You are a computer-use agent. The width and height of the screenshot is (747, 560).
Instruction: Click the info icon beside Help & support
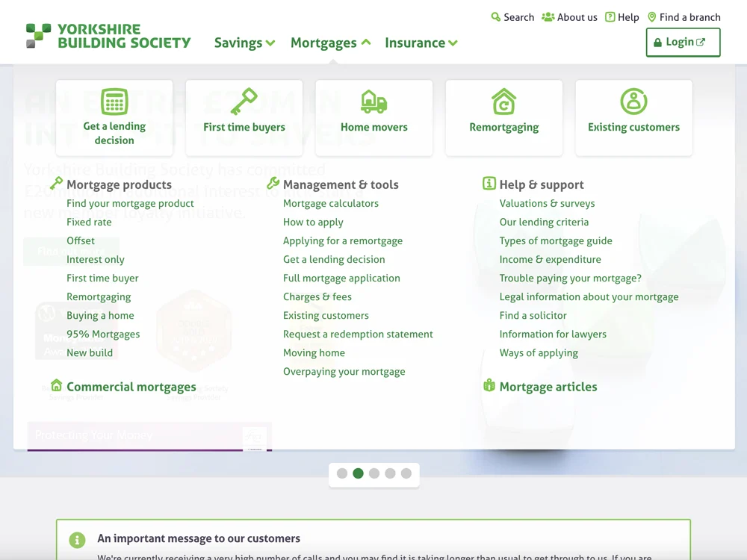click(x=489, y=183)
